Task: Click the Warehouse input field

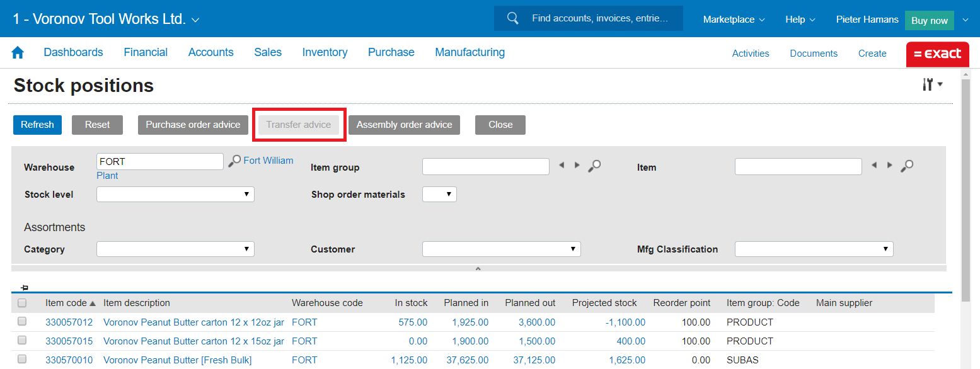Action: point(160,162)
